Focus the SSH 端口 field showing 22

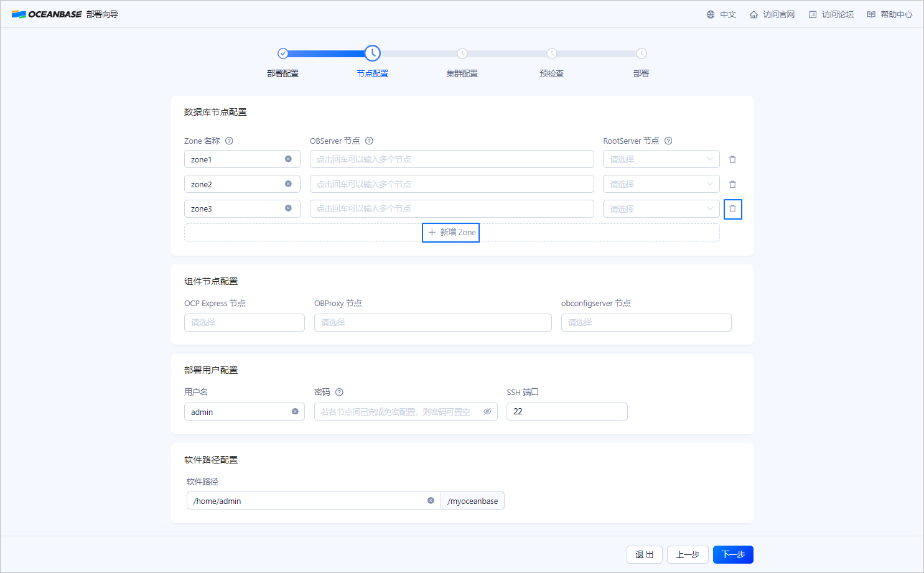pos(567,412)
